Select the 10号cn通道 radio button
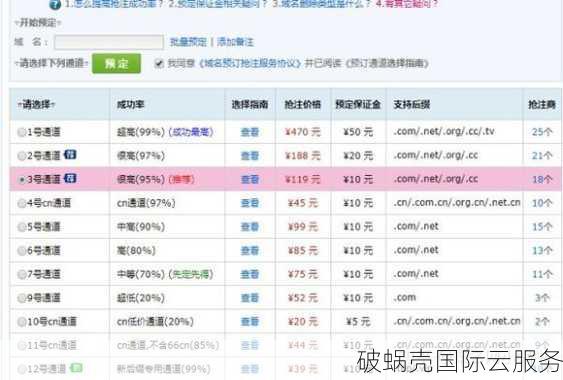The width and height of the screenshot is (563, 380). (x=22, y=322)
